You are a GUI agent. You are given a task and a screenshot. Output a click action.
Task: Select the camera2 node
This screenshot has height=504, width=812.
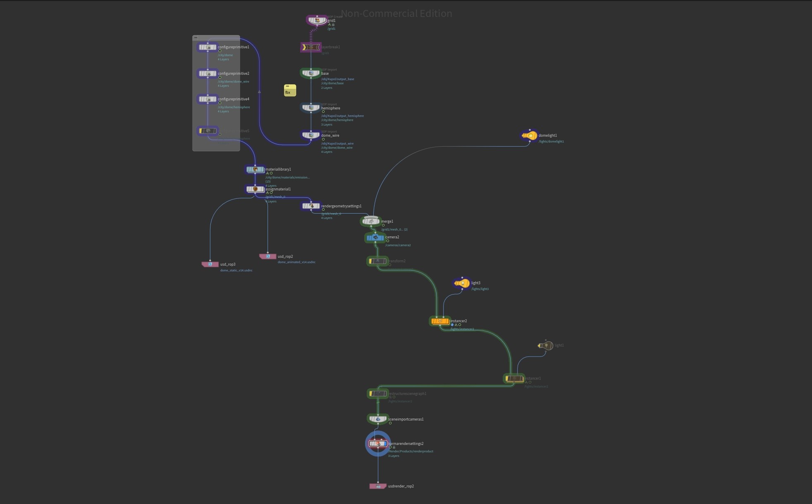pyautogui.click(x=375, y=238)
